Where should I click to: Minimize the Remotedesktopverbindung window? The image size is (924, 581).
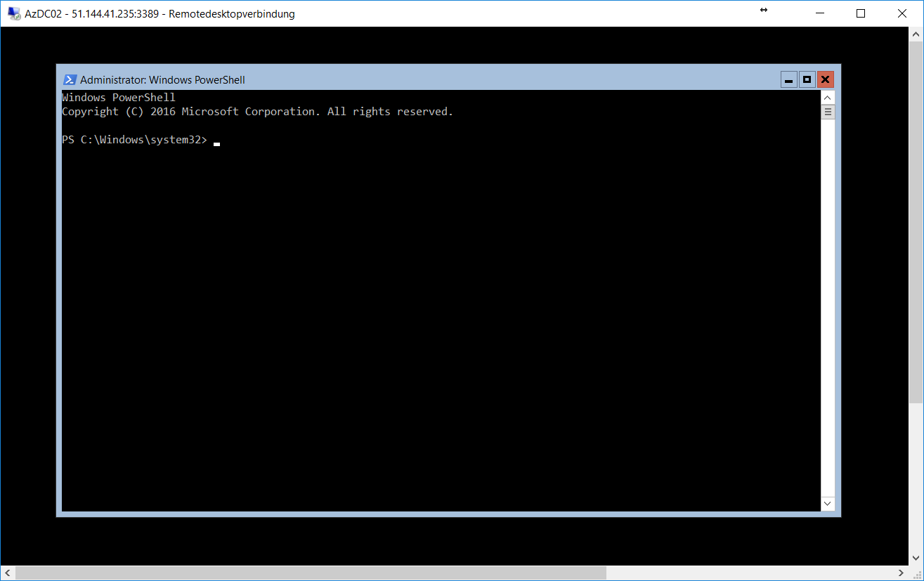coord(819,13)
